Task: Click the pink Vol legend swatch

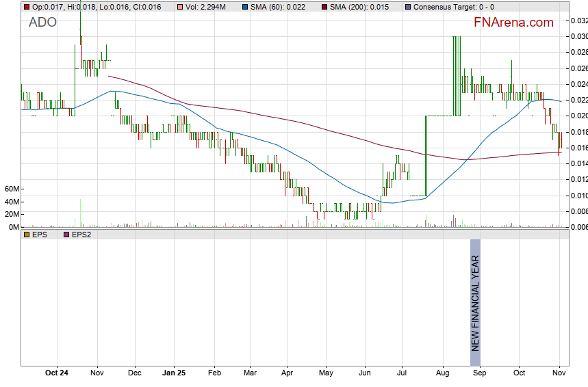Action: 180,6
